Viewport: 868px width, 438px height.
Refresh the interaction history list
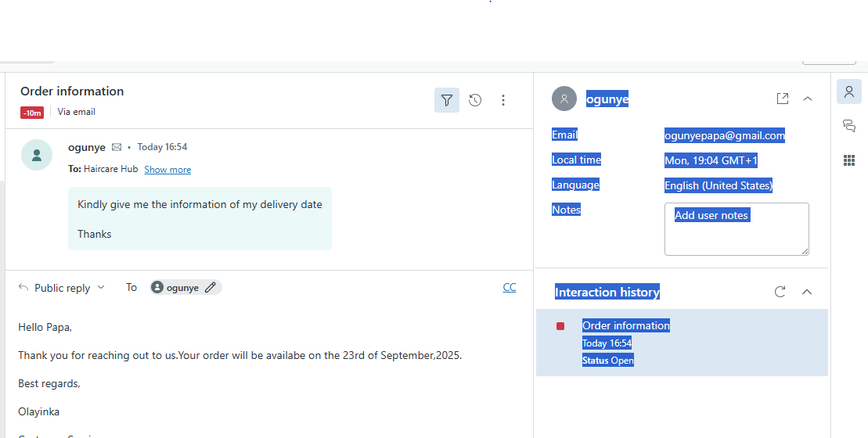[x=780, y=292]
